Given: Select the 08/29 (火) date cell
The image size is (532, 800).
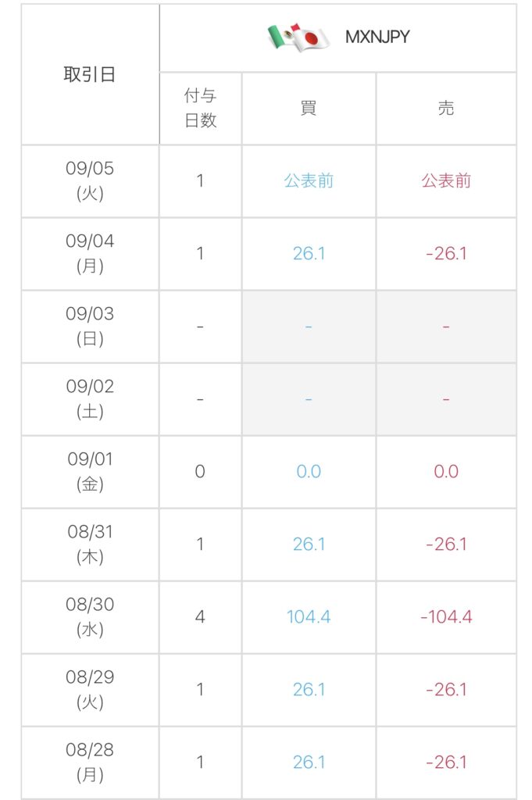Looking at the screenshot, I should coord(90,690).
